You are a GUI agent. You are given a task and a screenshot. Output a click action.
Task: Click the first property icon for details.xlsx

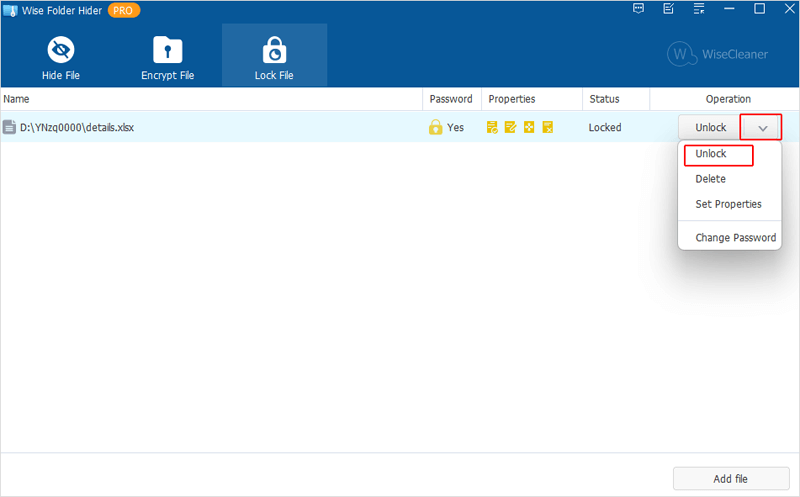(x=492, y=127)
